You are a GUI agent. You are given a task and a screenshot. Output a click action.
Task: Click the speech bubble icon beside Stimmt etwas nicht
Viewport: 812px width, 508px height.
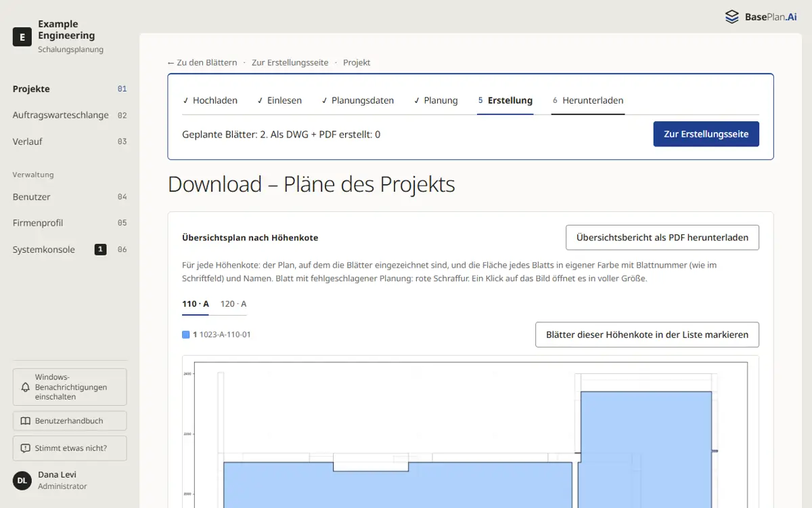click(x=26, y=448)
